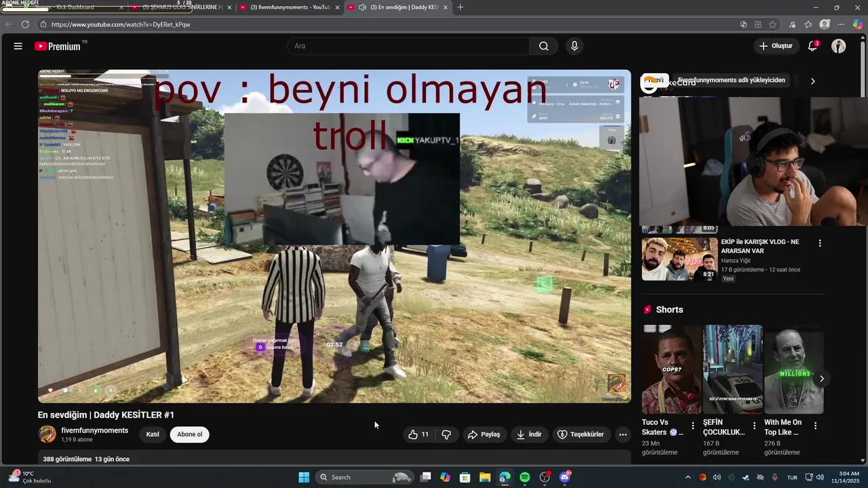Screen dimensions: 868x488
Task: Click inside the YouTube Ara search field
Action: (409, 46)
